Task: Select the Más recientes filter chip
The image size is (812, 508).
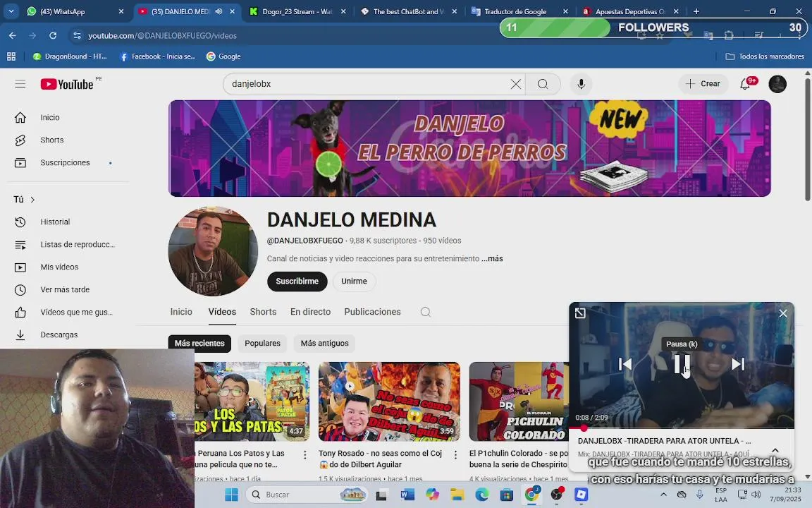Action: coord(199,343)
